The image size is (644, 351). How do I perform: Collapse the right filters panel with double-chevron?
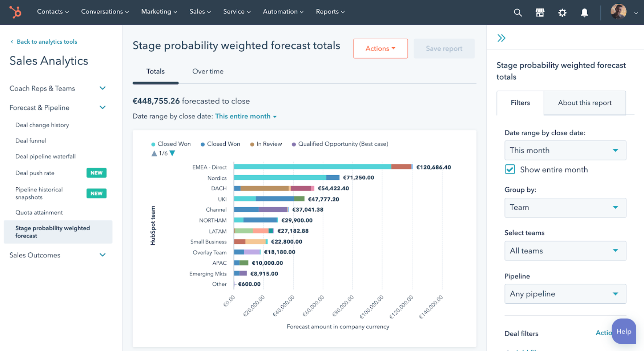(501, 37)
